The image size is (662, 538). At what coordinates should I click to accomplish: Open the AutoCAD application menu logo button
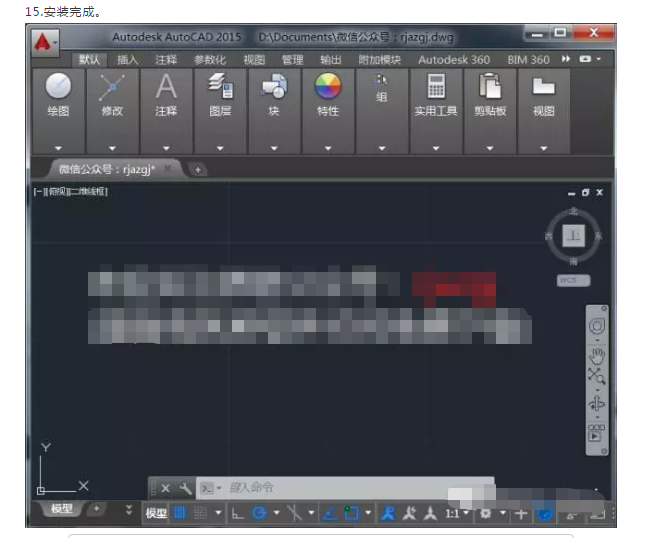pyautogui.click(x=45, y=42)
